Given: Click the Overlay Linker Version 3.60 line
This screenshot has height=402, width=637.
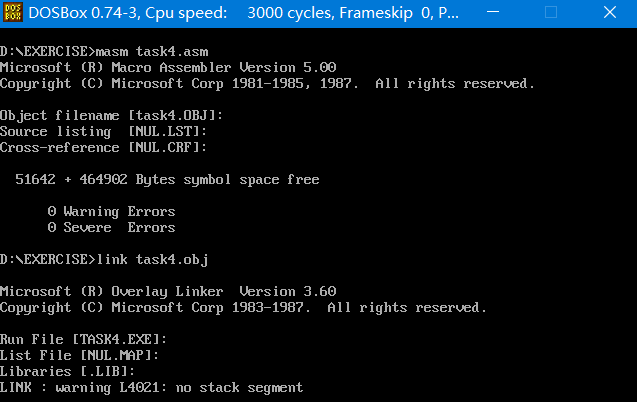Looking at the screenshot, I should [168, 291].
